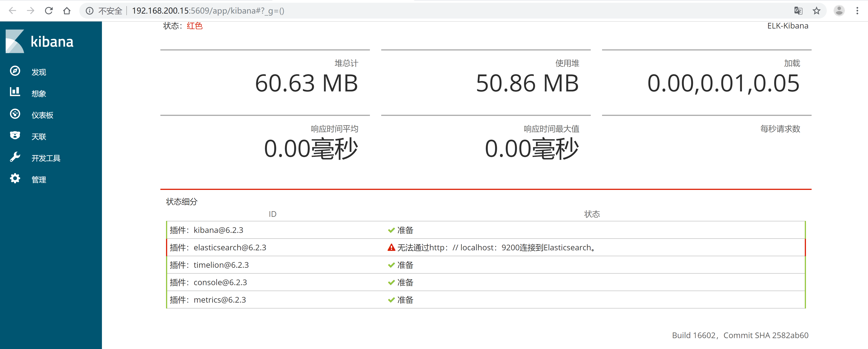This screenshot has width=868, height=349.
Task: Open Dashboard via the gauge icon
Action: (x=15, y=114)
